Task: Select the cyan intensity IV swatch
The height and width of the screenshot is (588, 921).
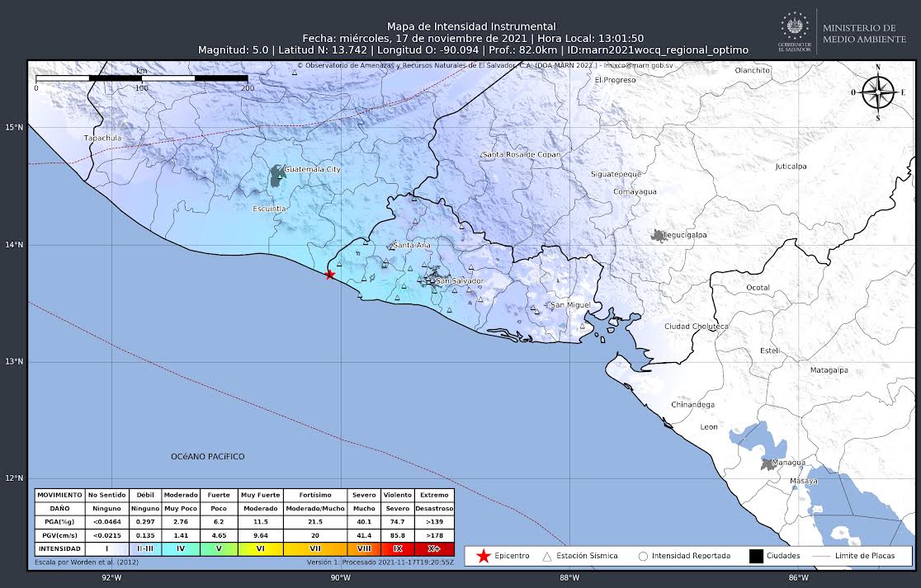Action: pos(180,548)
